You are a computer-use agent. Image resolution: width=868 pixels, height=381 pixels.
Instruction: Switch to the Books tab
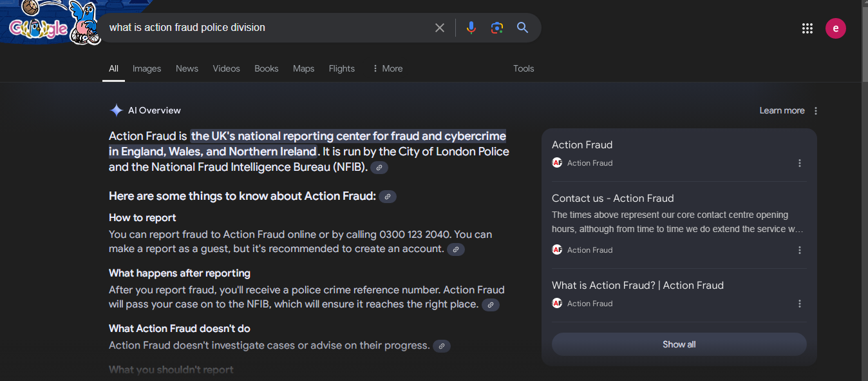pyautogui.click(x=267, y=68)
